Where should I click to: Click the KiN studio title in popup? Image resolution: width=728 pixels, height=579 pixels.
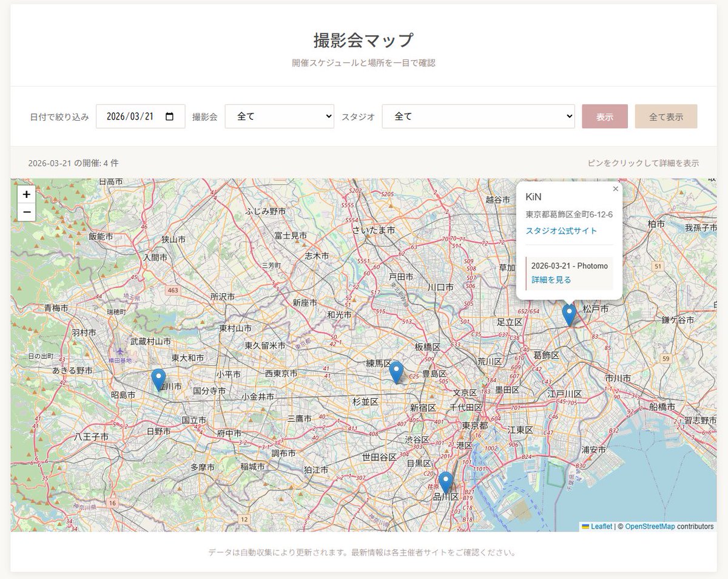click(x=533, y=197)
